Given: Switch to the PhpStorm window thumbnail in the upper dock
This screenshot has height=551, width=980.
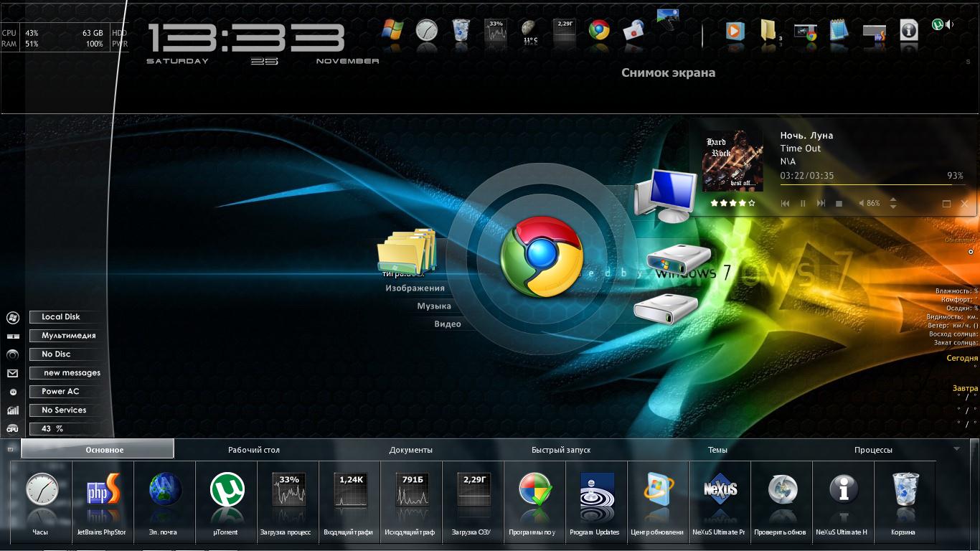Looking at the screenshot, I should click(874, 32).
